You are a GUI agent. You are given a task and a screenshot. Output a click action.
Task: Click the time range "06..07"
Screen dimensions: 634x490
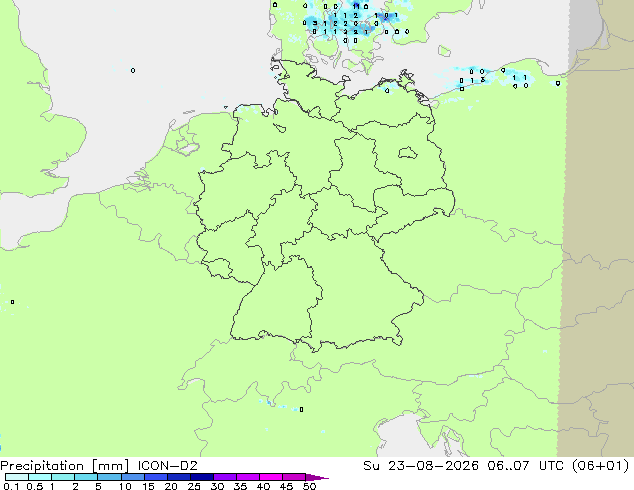(508, 465)
